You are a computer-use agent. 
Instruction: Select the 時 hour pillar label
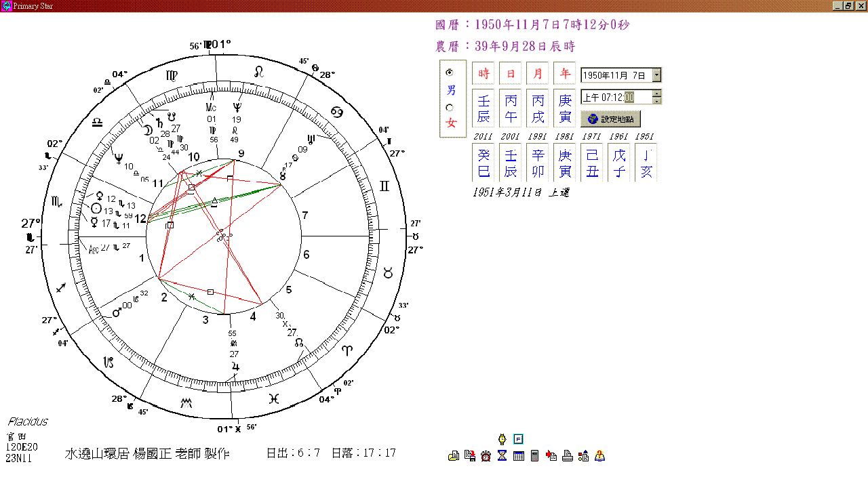(x=483, y=73)
